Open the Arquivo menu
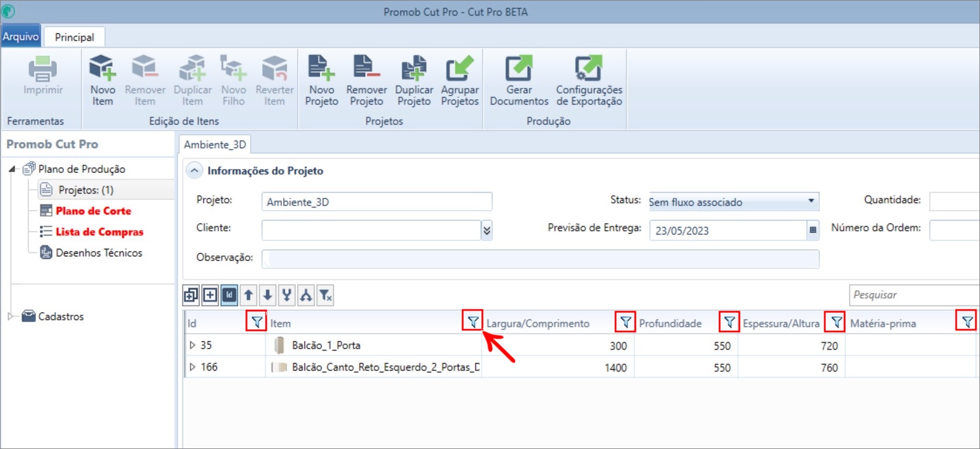 21,36
